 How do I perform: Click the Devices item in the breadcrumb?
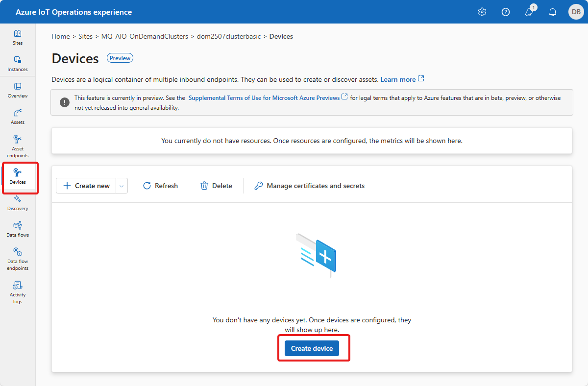(x=281, y=36)
